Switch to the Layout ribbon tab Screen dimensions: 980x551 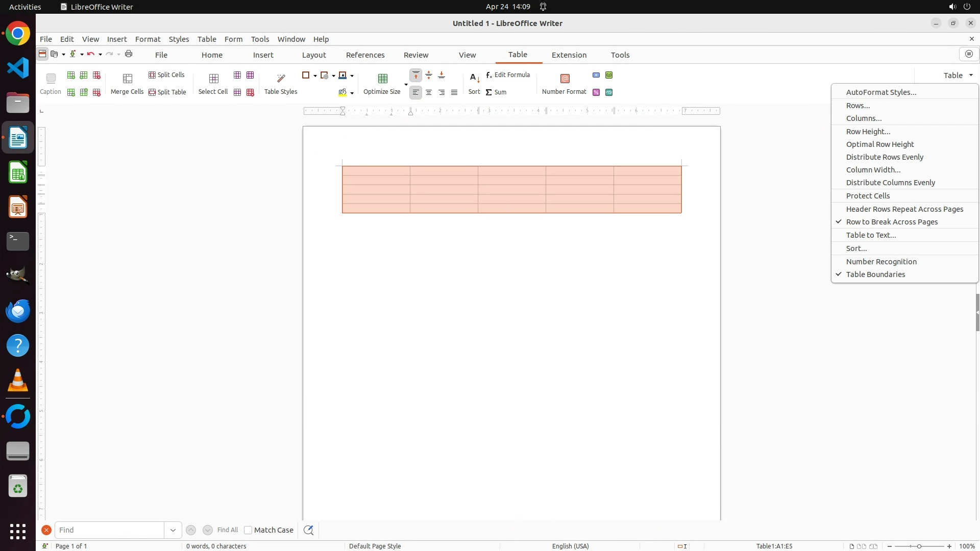(x=313, y=55)
